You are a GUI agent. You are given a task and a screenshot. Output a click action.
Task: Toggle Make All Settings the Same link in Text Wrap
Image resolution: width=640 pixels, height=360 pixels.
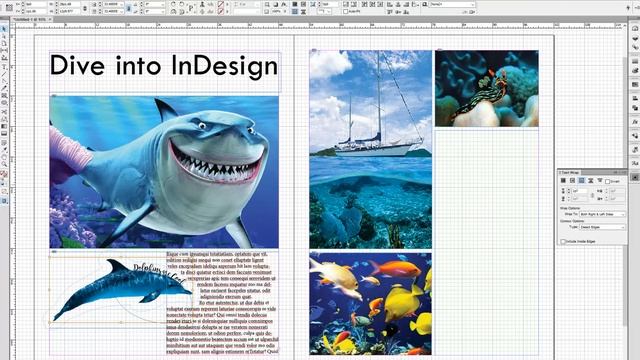592,195
